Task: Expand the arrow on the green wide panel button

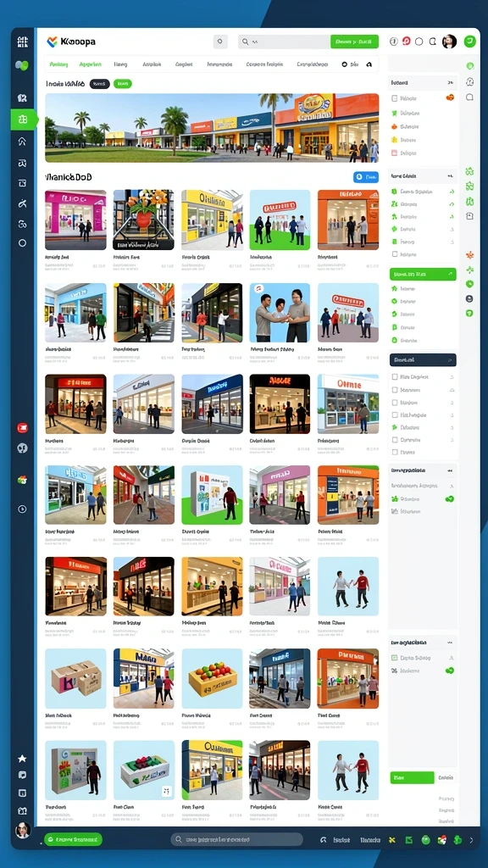Action: (x=451, y=274)
